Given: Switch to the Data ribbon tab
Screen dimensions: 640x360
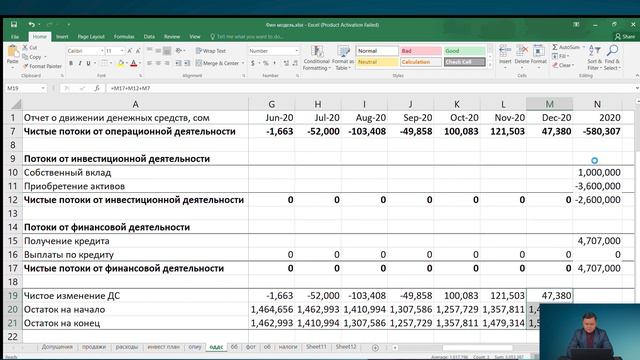Looking at the screenshot, I should (149, 37).
